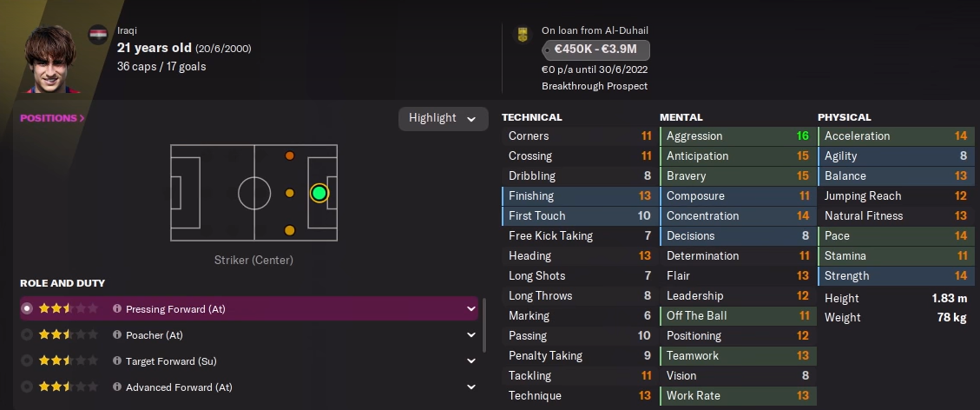Select the green striker position dot
980x410 pixels.
(319, 193)
